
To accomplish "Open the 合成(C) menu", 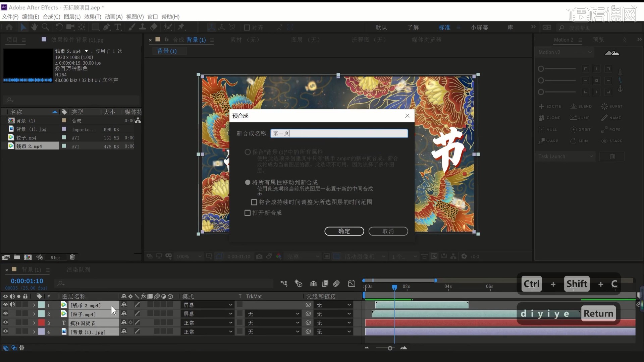I will [51, 17].
